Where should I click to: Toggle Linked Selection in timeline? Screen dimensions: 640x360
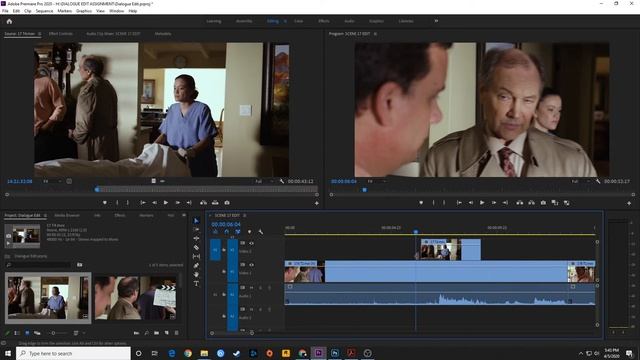[238, 232]
